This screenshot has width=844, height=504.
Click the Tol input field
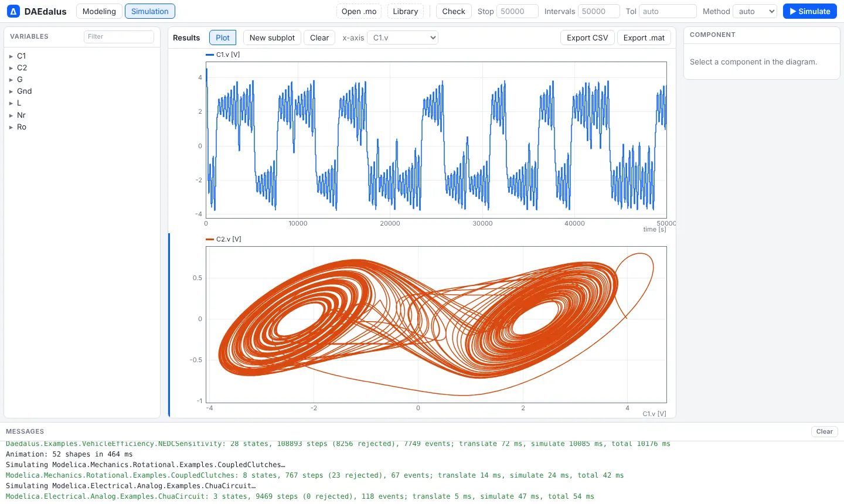coord(668,11)
